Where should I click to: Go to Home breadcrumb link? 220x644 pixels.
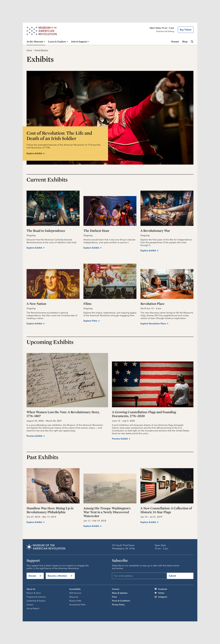[x=29, y=50]
